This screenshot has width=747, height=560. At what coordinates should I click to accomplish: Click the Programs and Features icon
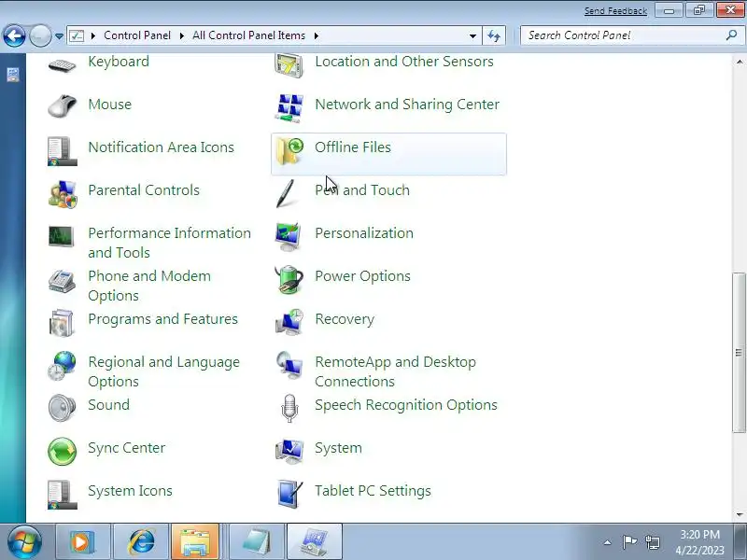click(x=61, y=322)
